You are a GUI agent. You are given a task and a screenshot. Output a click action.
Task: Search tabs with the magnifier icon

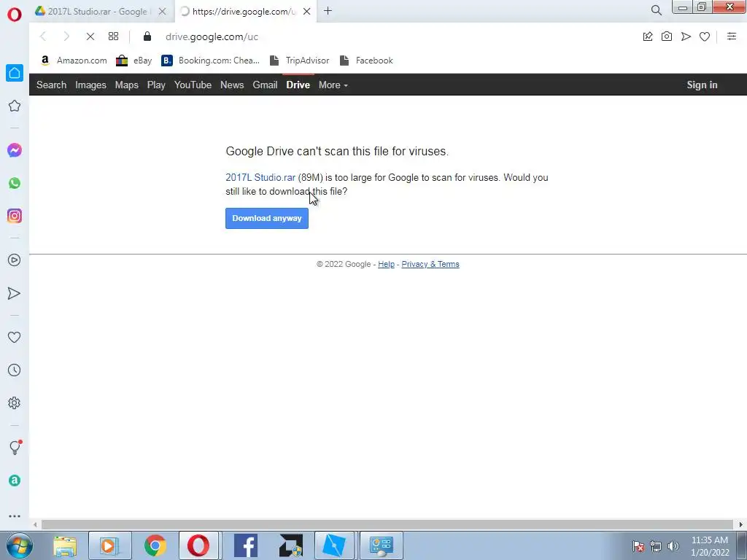[x=656, y=10]
